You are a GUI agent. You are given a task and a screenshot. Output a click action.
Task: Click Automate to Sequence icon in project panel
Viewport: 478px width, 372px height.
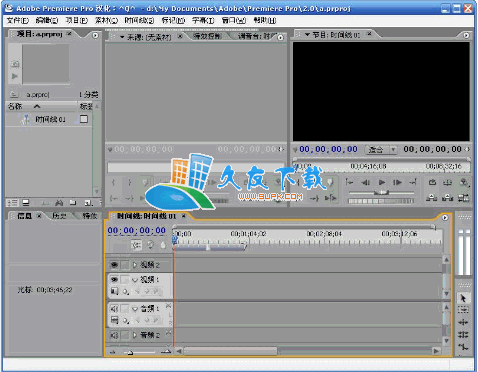point(45,202)
